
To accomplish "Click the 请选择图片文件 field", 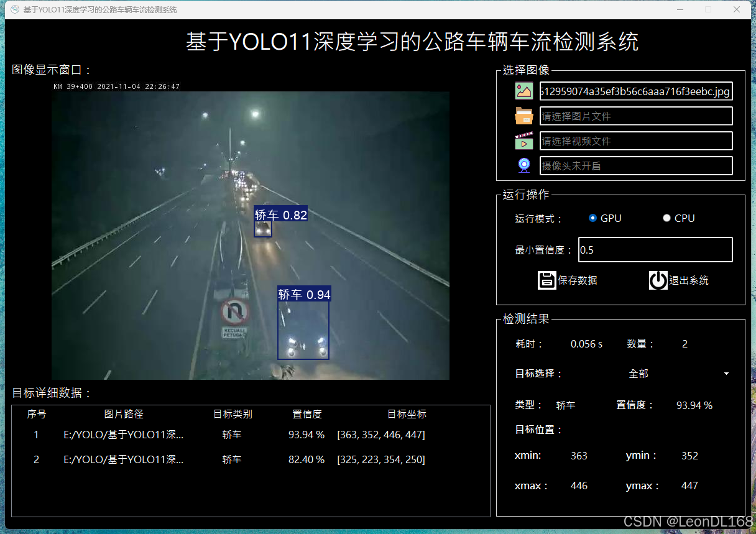I will [x=636, y=116].
